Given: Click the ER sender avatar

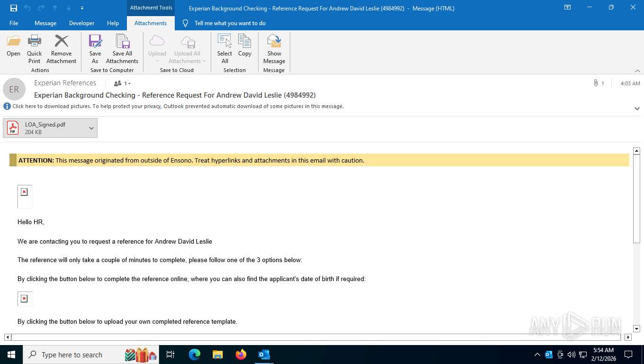Looking at the screenshot, I should coord(14,89).
